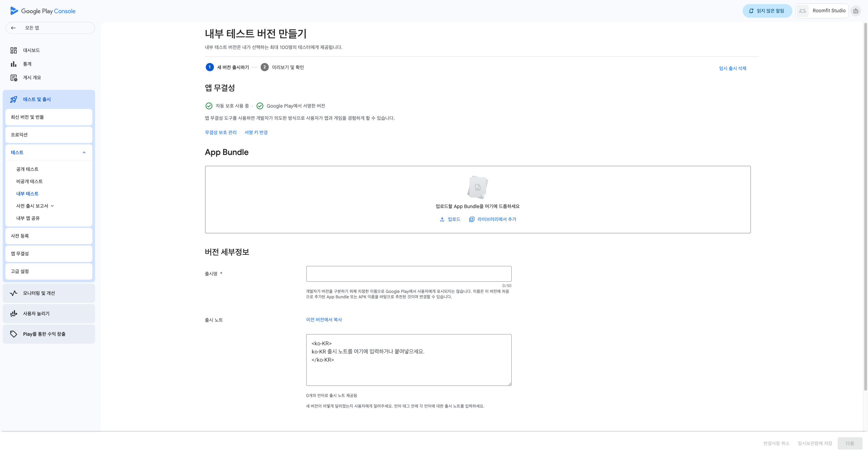Screen dimensions: 868x455
Task: Click the page vertical scrollbar
Action: point(865,204)
